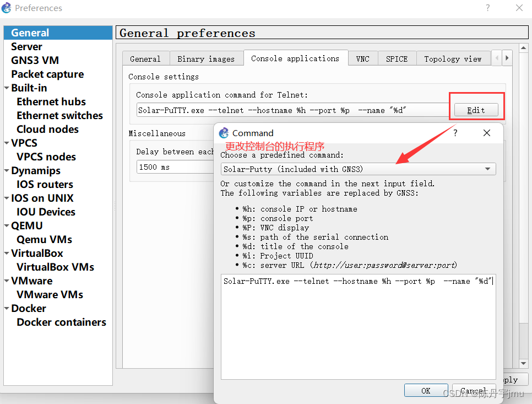Open the predefined command dropdown
The image size is (532, 404).
click(x=358, y=169)
